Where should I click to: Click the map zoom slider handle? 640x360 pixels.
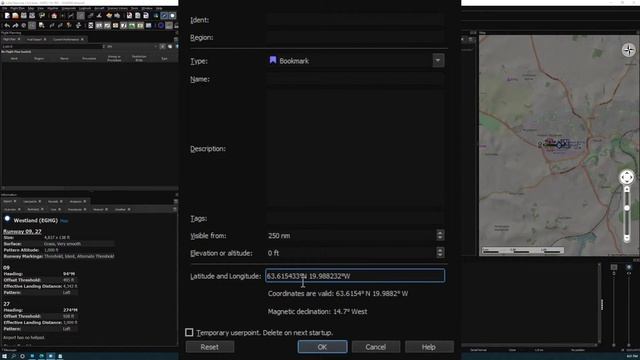point(627,208)
